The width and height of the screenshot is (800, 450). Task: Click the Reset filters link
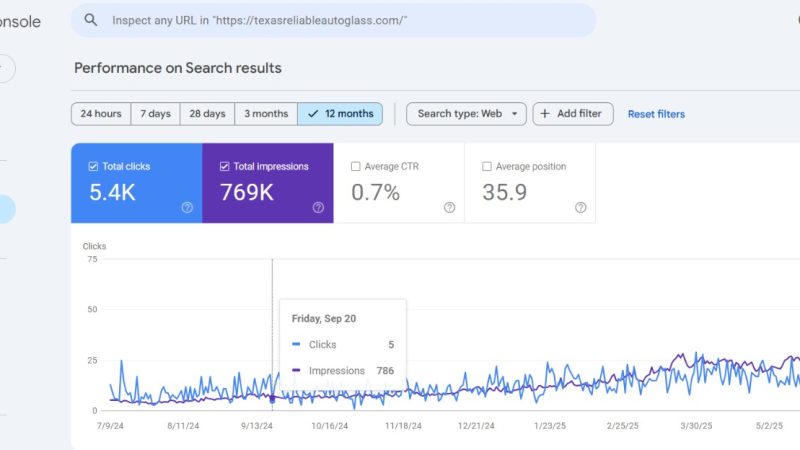[x=656, y=114]
